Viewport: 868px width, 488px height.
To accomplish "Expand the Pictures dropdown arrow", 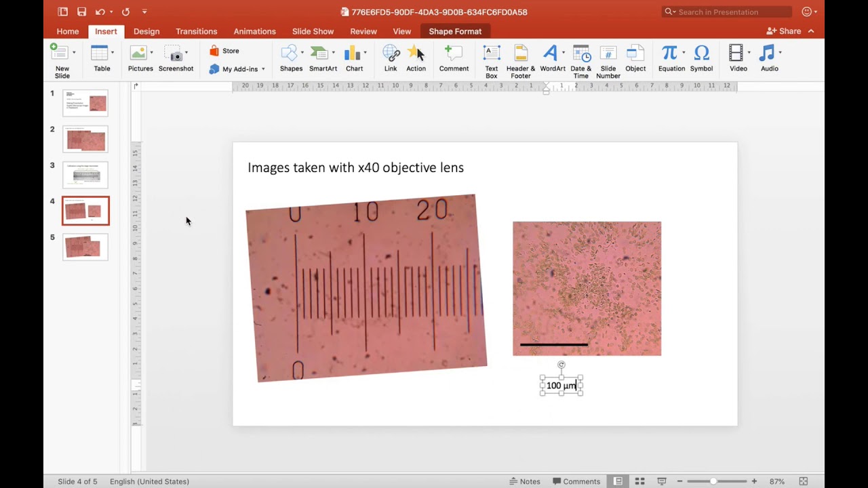I will (151, 52).
